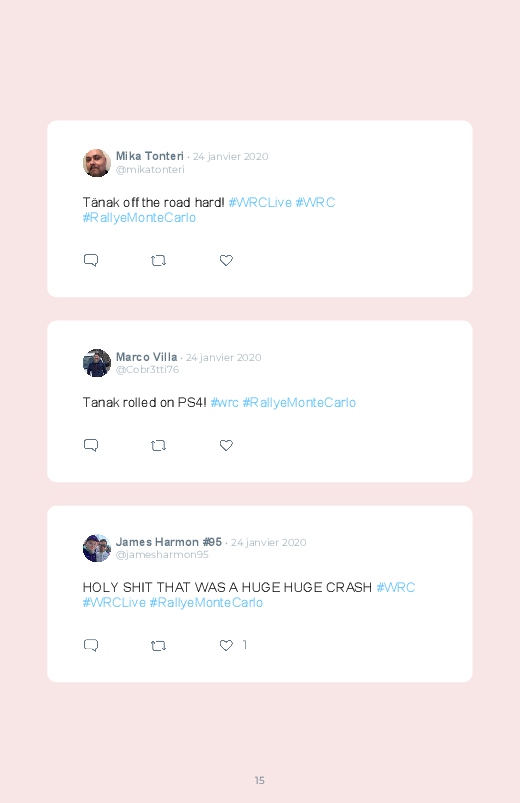Like James Harmon's tweet with one like
Viewport: 520px width, 803px height.
point(226,645)
